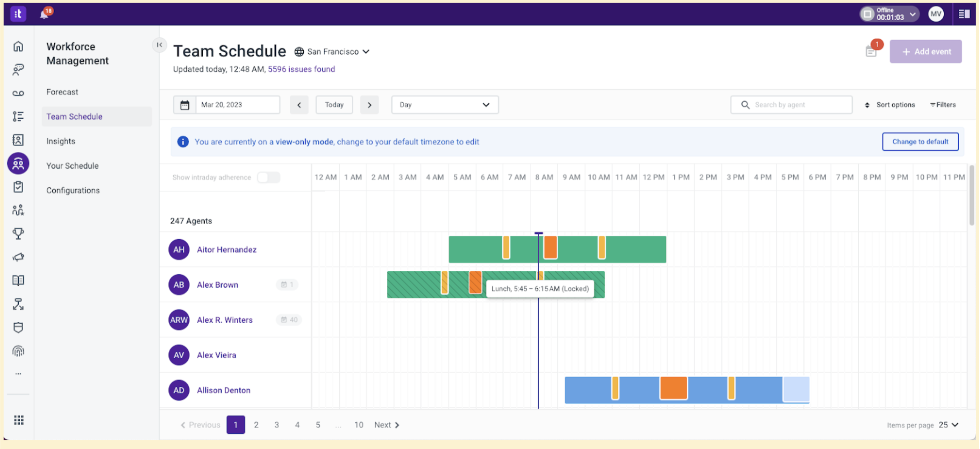Open the knowledge book icon in sidebar
This screenshot has height=449, width=980.
pos(18,280)
